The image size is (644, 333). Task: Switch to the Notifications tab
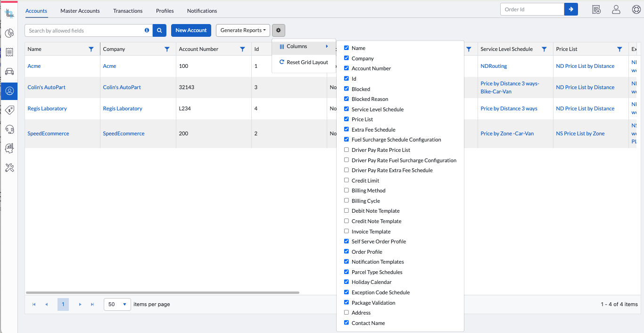(x=202, y=11)
